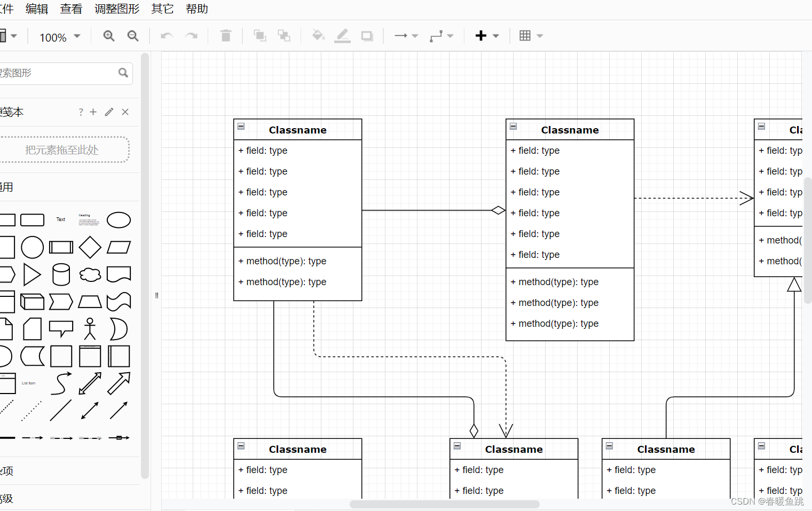
Task: Collapse the bottom-center Classname UML box
Action: pos(457,445)
